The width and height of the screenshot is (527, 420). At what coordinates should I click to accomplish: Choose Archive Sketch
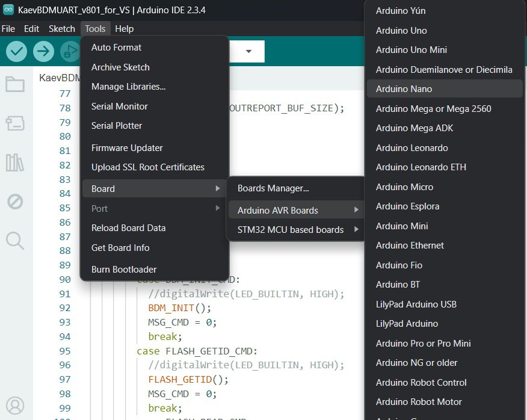155,67
